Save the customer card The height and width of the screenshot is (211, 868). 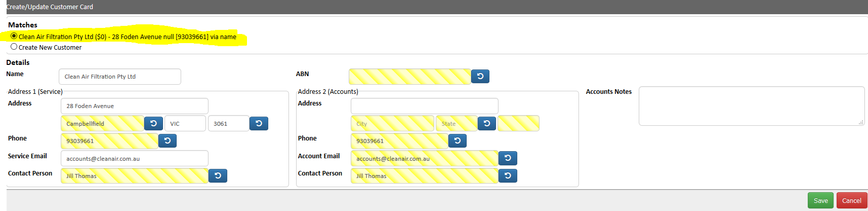[x=820, y=200]
